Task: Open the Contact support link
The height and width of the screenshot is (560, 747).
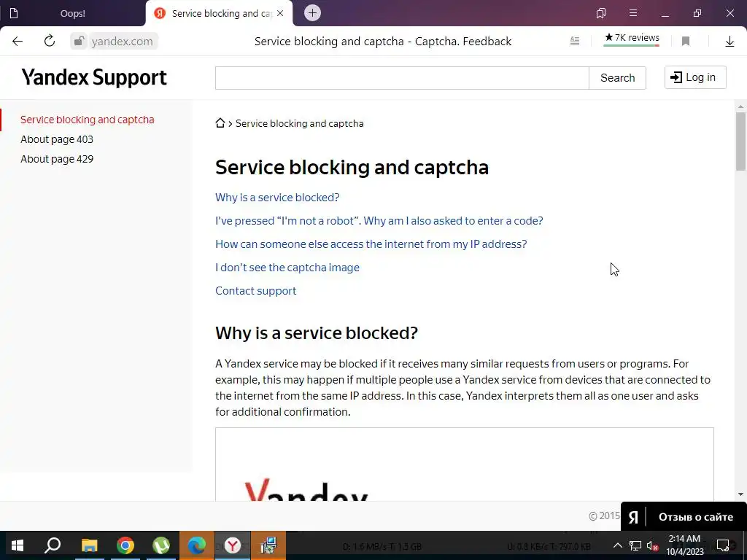Action: point(256,290)
